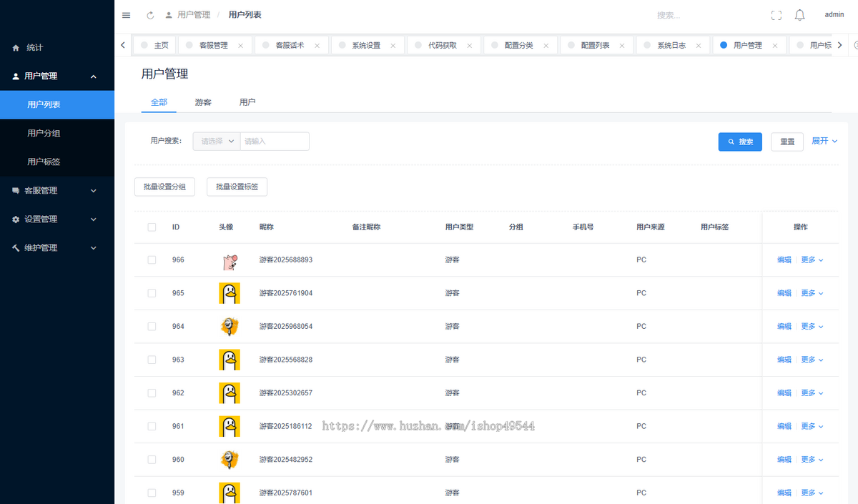Check the row for ID 960
This screenshot has height=504, width=858.
click(x=152, y=460)
